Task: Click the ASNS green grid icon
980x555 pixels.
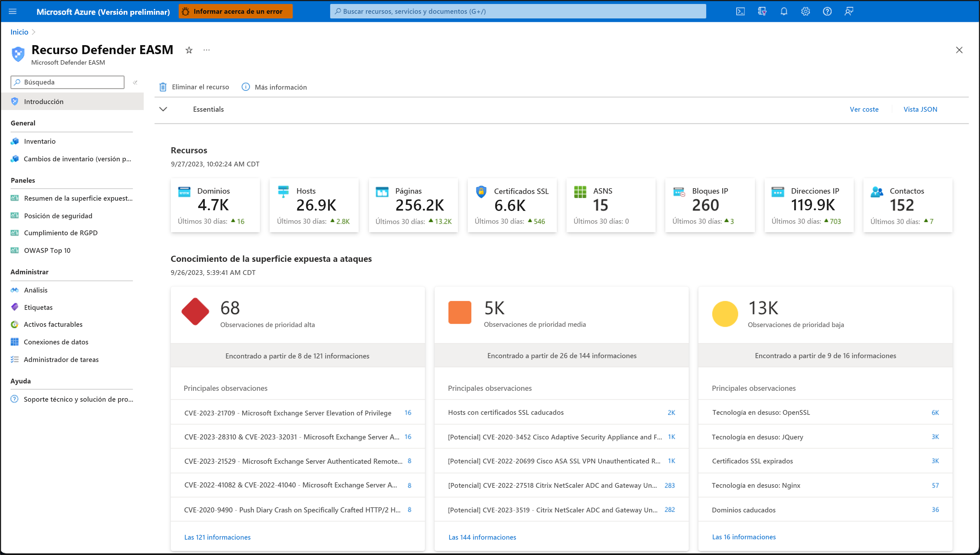Action: pos(580,191)
